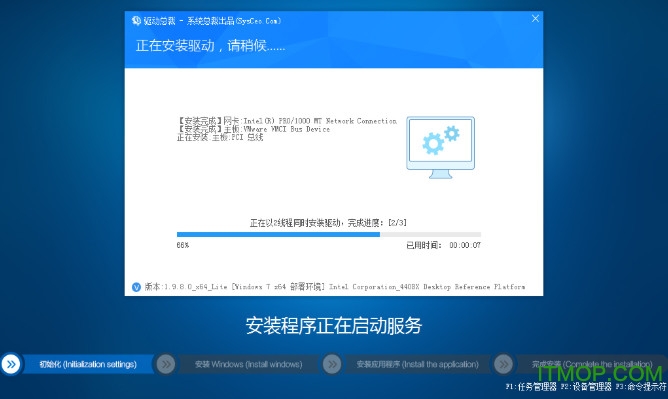Click the driver install progress bar

point(329,235)
